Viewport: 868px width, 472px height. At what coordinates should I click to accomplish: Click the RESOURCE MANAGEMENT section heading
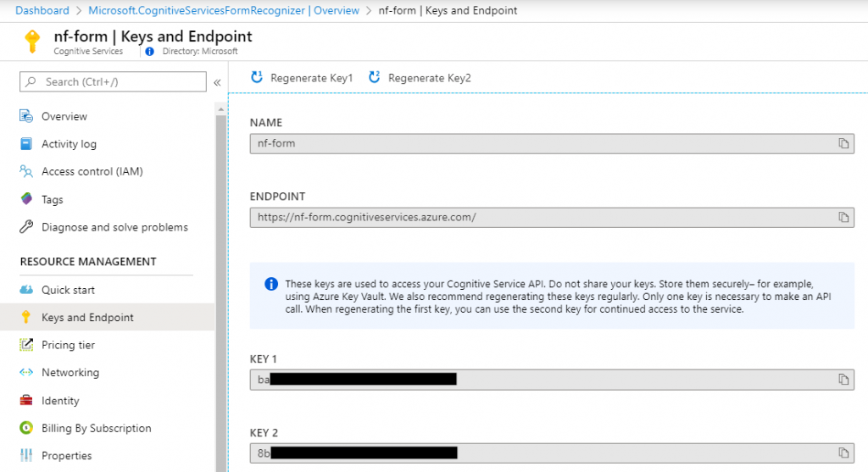coord(88,262)
